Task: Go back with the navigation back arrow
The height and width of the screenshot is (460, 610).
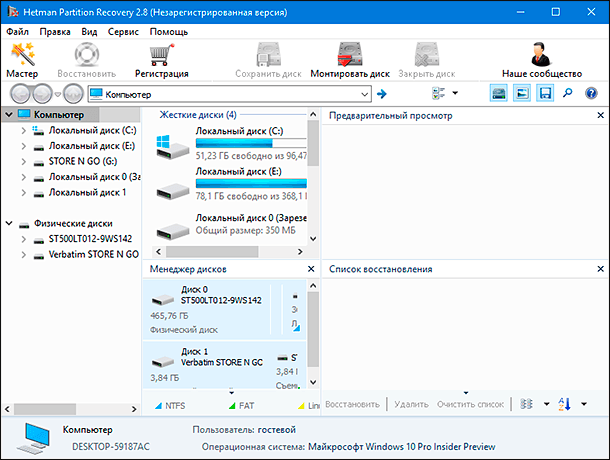Action: click(x=20, y=94)
